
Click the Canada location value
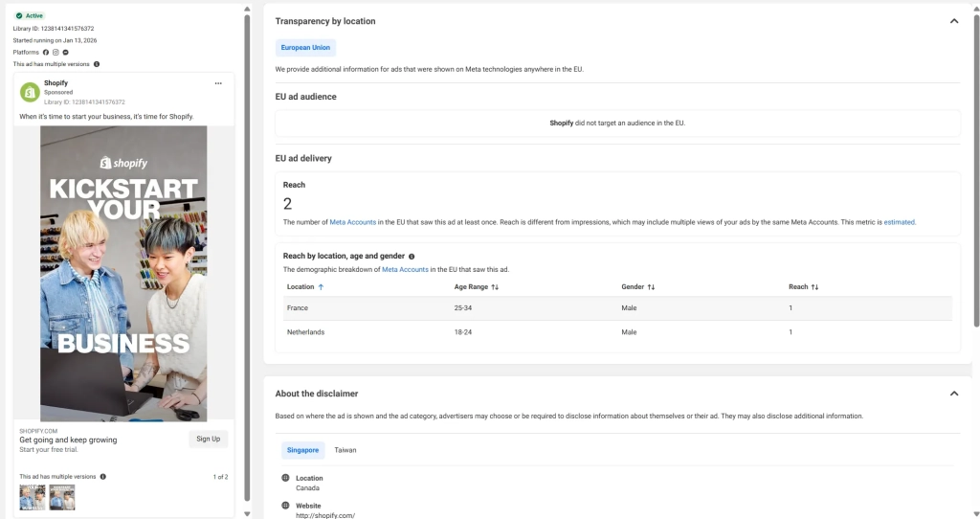click(307, 487)
